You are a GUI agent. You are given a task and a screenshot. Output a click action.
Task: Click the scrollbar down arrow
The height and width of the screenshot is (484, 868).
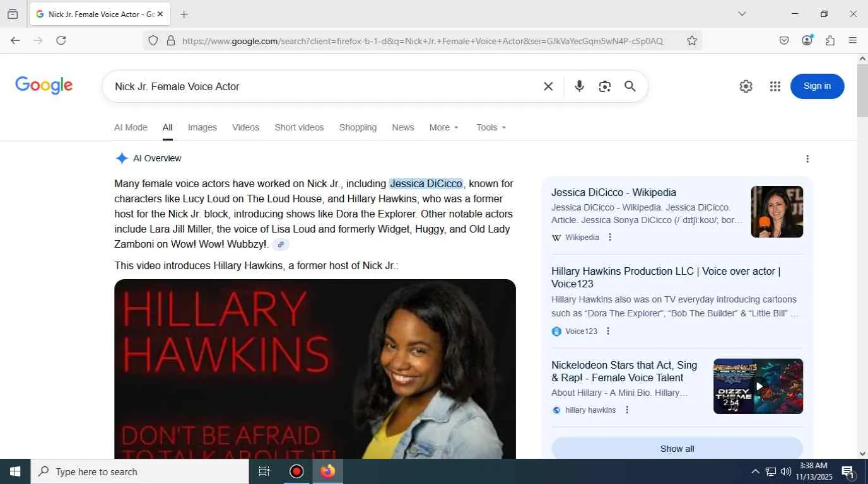coord(862,453)
